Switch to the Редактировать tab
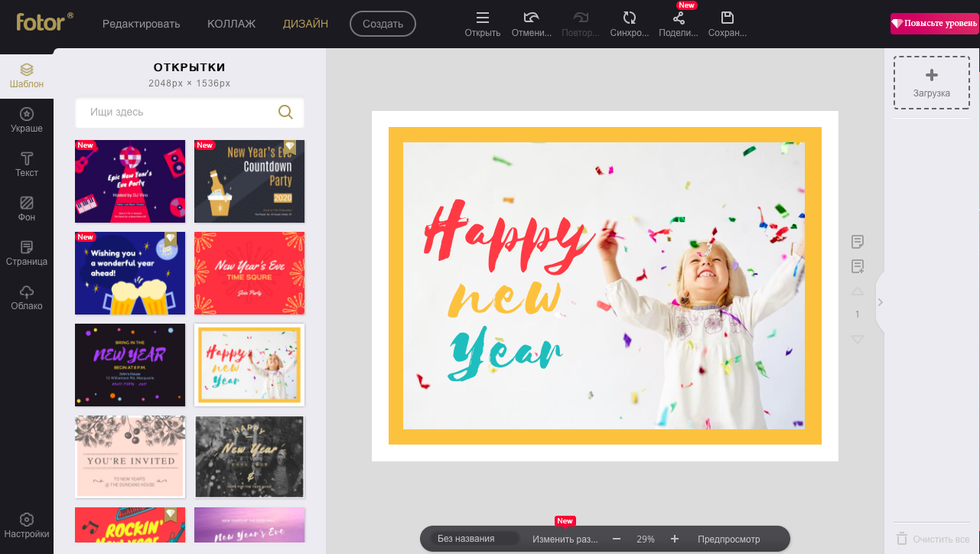The width and height of the screenshot is (980, 554). (x=142, y=24)
